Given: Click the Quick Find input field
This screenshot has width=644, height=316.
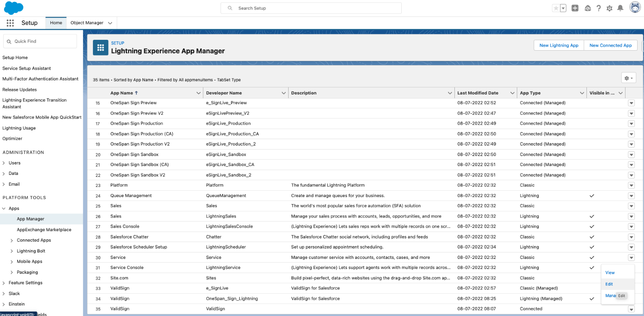Looking at the screenshot, I should point(40,41).
